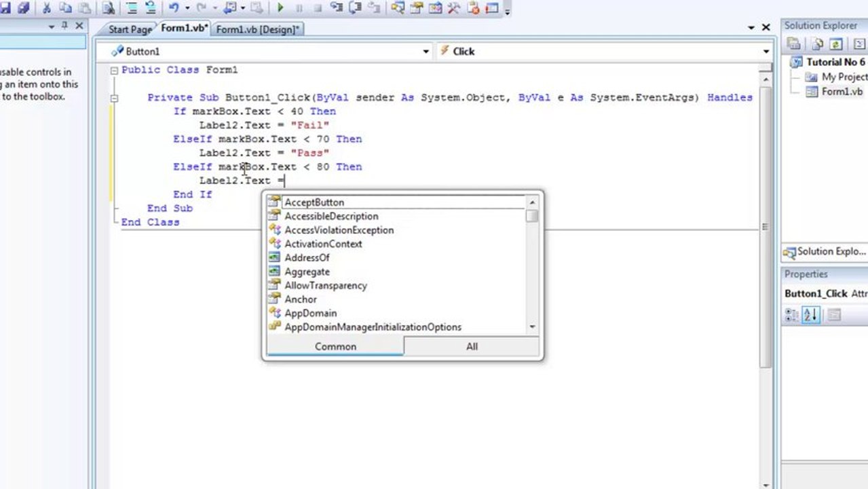868x489 pixels.
Task: Open the Error List toolbar icon
Action: (472, 8)
